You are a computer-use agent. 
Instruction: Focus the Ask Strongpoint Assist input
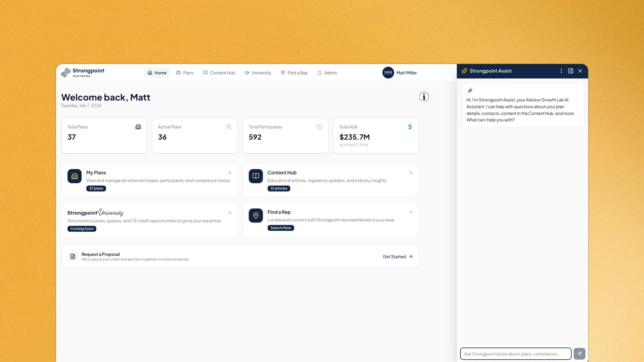coord(515,354)
